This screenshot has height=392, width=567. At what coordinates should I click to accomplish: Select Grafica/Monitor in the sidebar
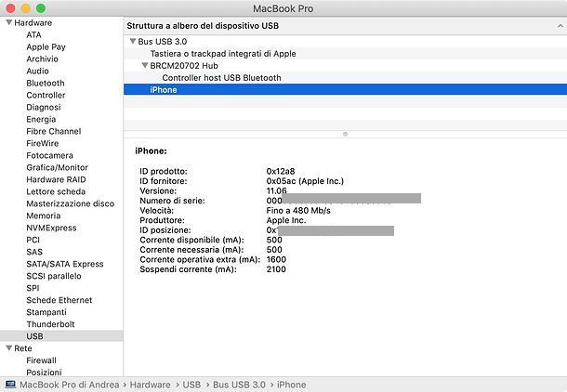(x=57, y=167)
